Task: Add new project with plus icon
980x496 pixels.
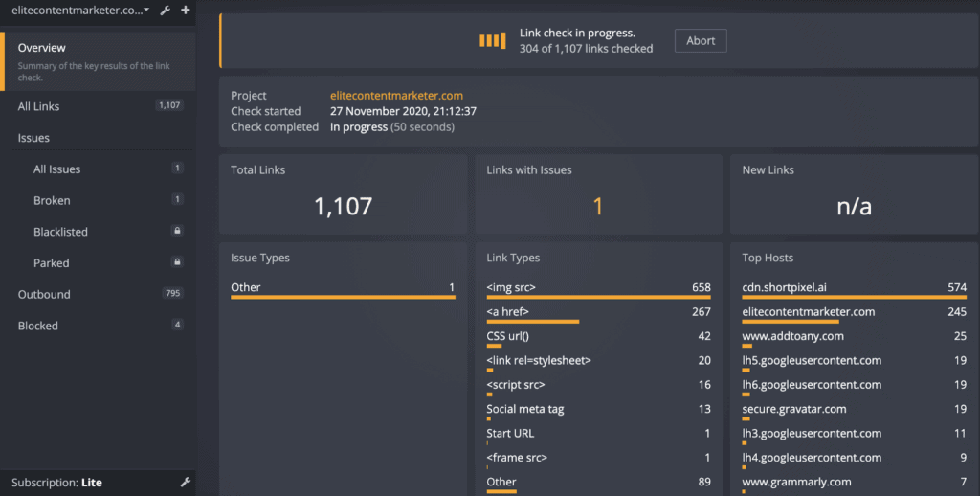Action: (185, 11)
